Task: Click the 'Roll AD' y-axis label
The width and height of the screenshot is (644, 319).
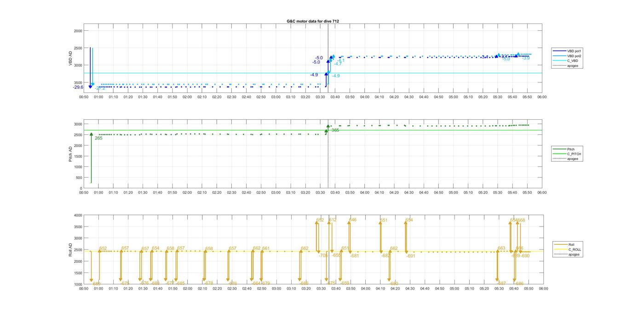Action: click(71, 249)
